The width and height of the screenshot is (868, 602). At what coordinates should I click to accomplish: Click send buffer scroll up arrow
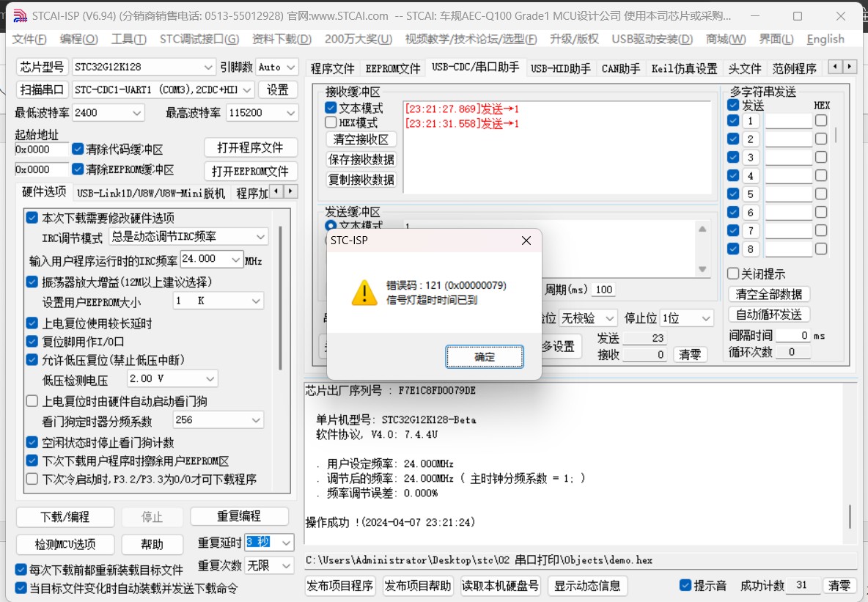[702, 229]
